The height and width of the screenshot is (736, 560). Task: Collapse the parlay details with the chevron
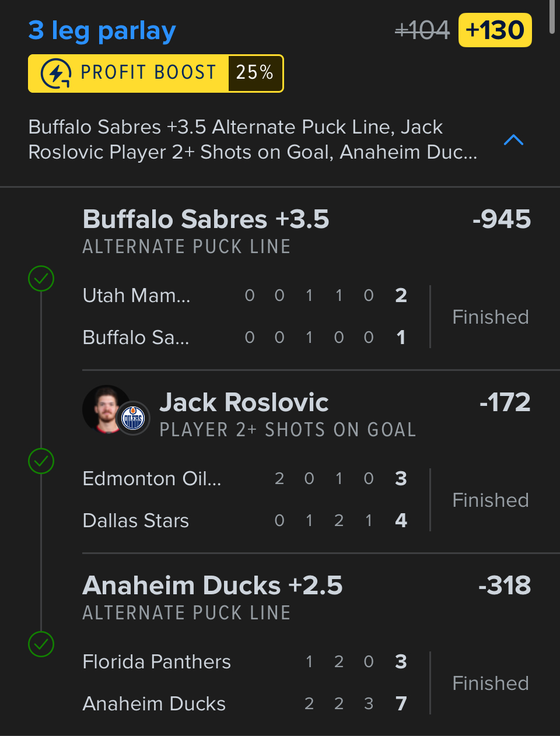(513, 140)
